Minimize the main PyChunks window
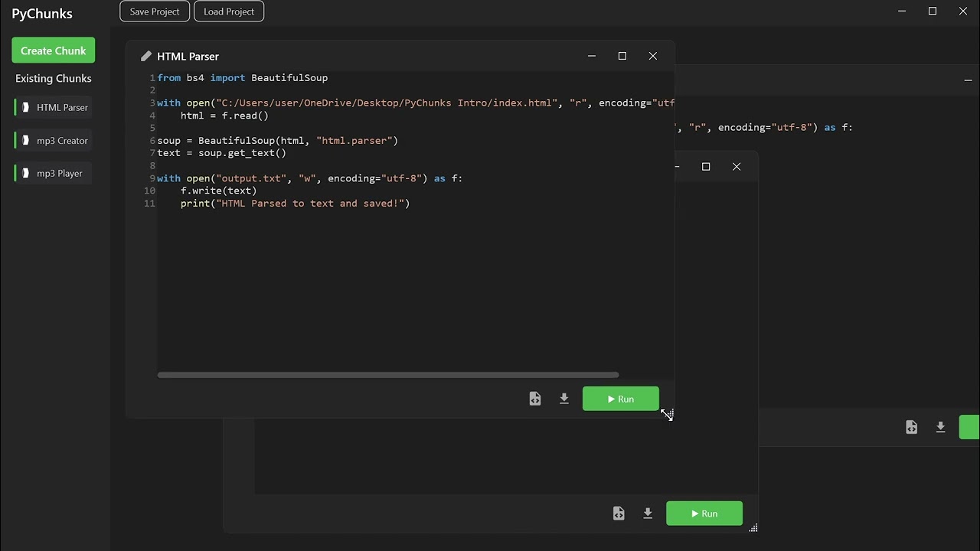980x551 pixels. [902, 11]
